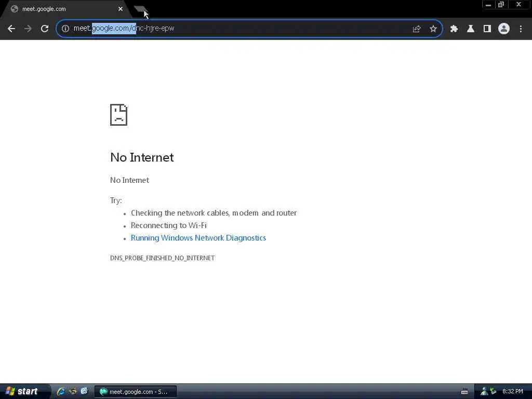The image size is (532, 399).
Task: Click the sad page error icon
Action: coord(119,115)
